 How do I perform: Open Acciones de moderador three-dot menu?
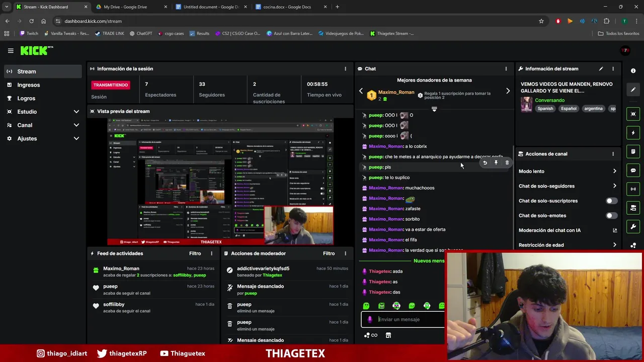tap(345, 253)
